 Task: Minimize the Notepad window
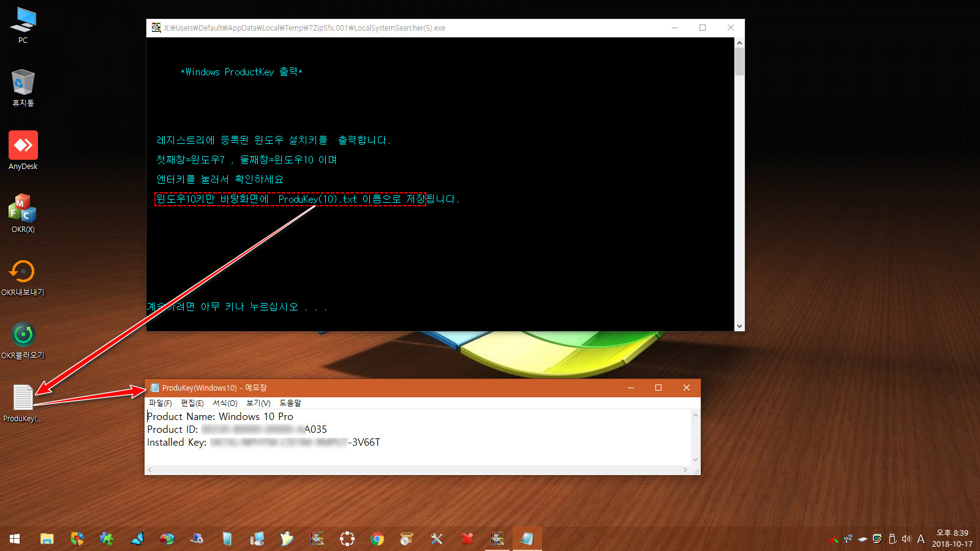pos(631,388)
